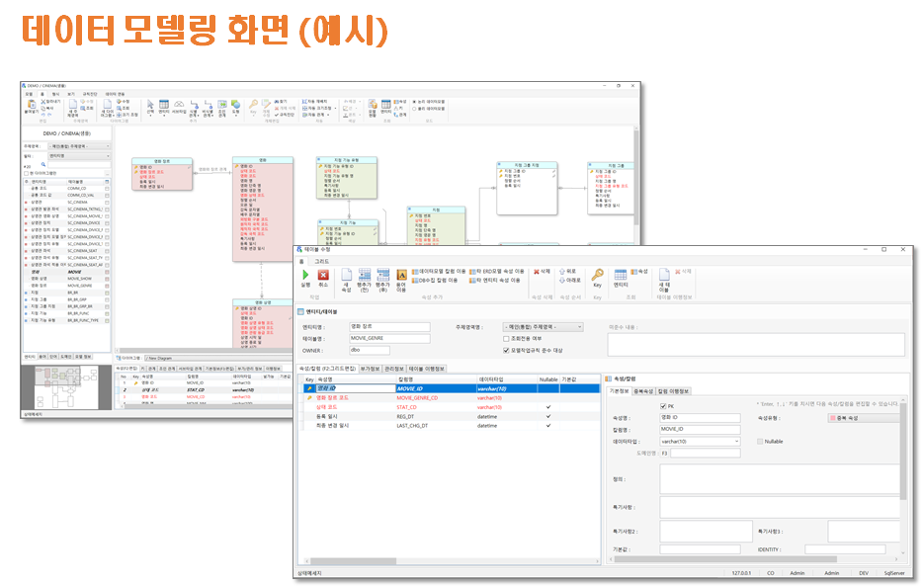Select LAST_CHG_DT row in attribute grid

click(x=452, y=426)
